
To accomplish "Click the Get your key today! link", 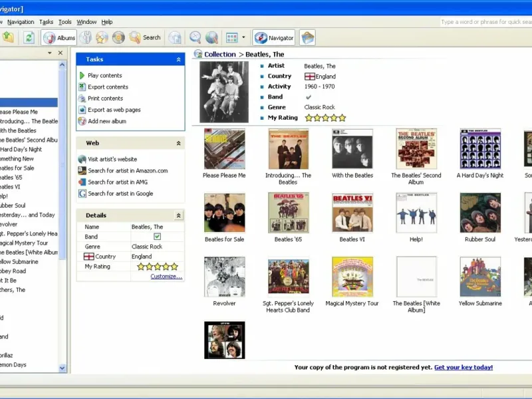I will [464, 367].
